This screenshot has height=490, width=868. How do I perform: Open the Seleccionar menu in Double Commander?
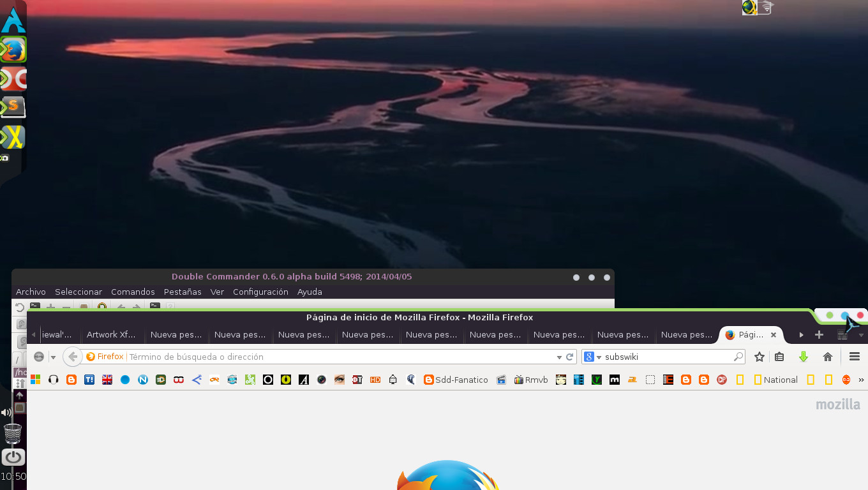(79, 292)
